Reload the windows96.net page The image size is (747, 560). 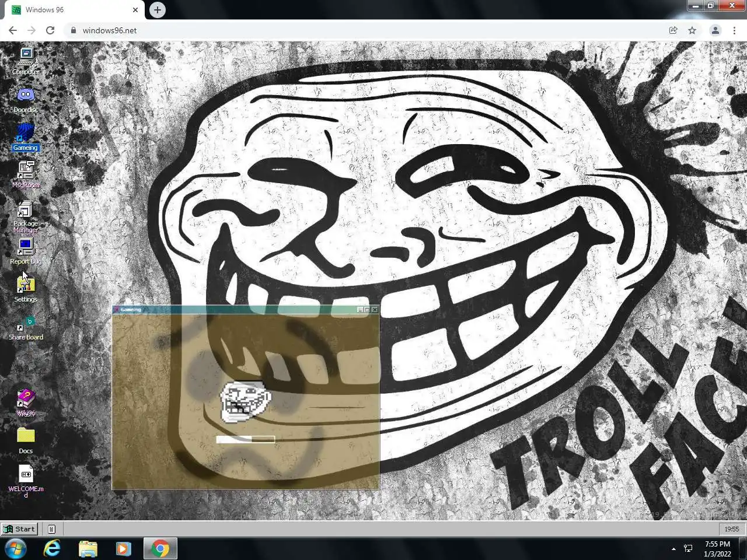50,30
